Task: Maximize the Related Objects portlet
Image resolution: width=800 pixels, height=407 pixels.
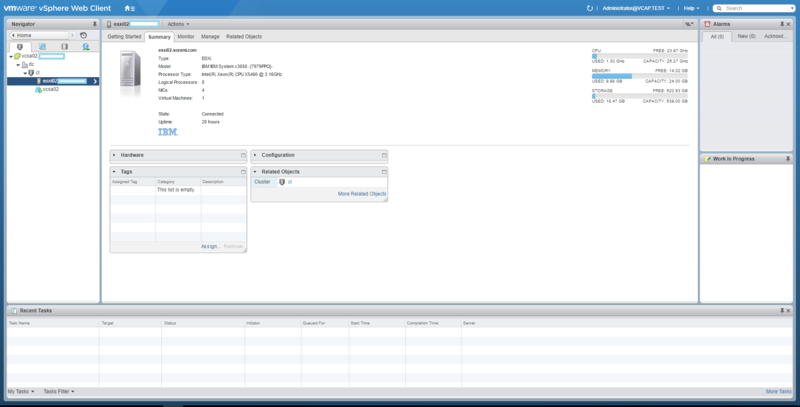Action: pyautogui.click(x=384, y=172)
